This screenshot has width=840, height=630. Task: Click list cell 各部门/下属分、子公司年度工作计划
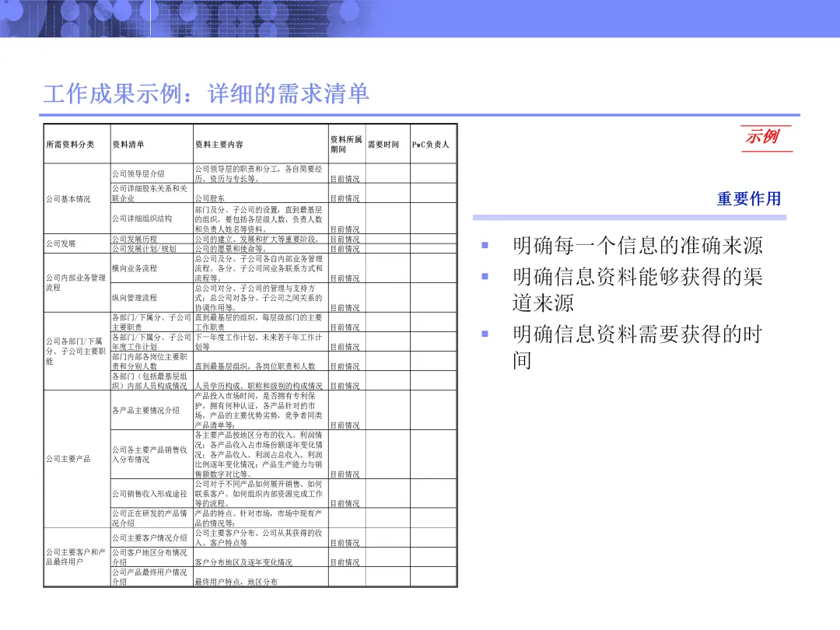click(x=152, y=341)
